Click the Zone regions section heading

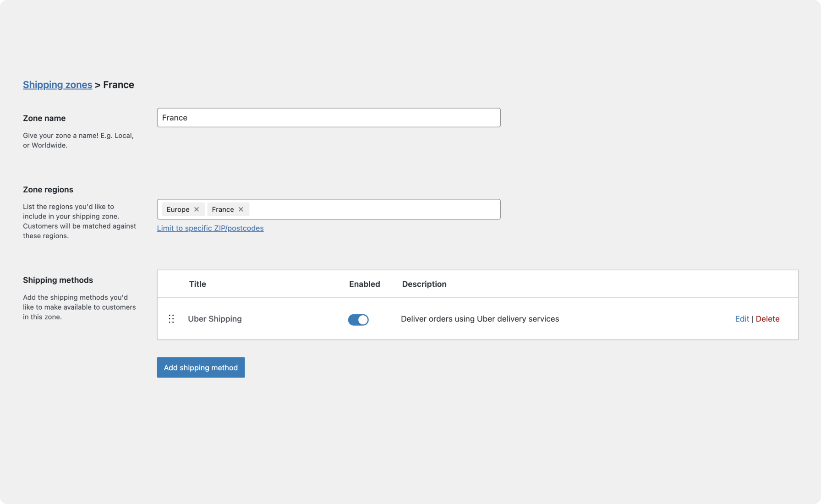pyautogui.click(x=48, y=189)
